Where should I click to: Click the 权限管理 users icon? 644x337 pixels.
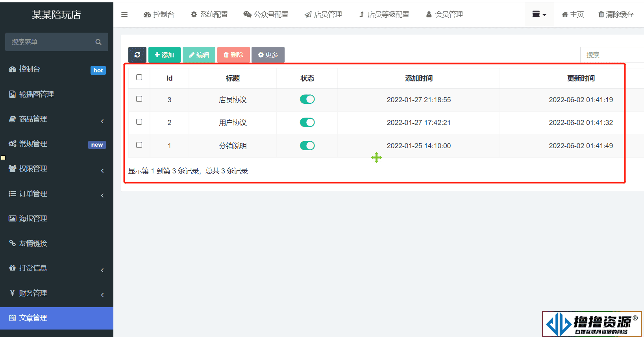click(x=12, y=168)
